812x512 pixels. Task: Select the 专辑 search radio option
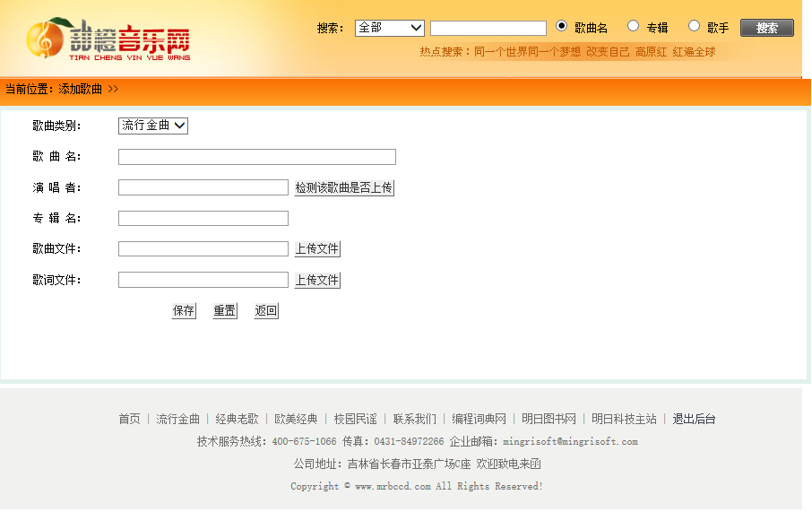633,26
